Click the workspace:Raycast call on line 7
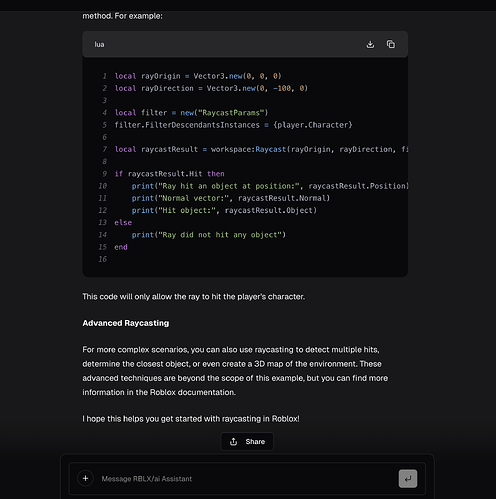 point(249,149)
